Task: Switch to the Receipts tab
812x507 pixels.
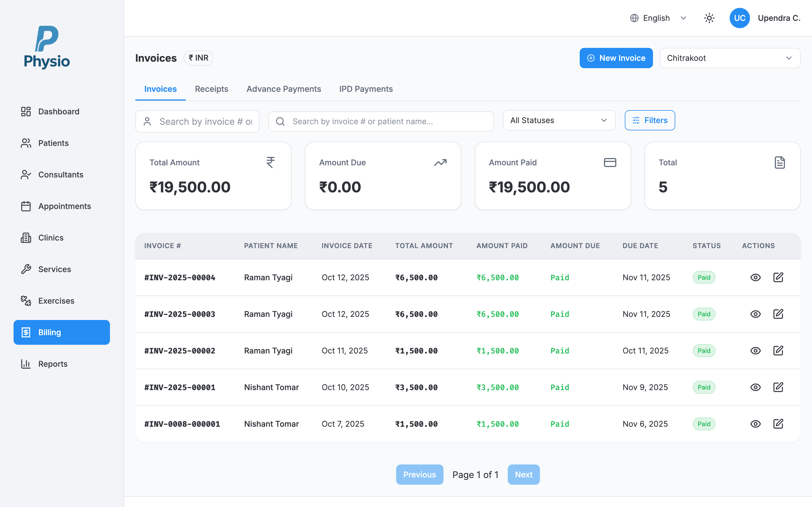Action: pos(211,89)
